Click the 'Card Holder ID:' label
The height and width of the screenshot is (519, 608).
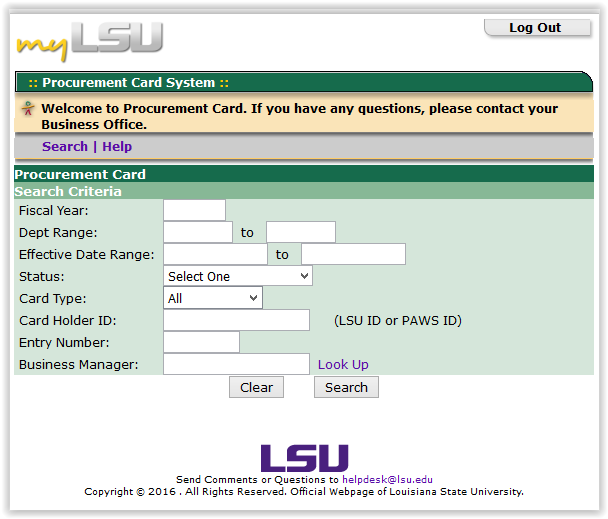(x=68, y=321)
